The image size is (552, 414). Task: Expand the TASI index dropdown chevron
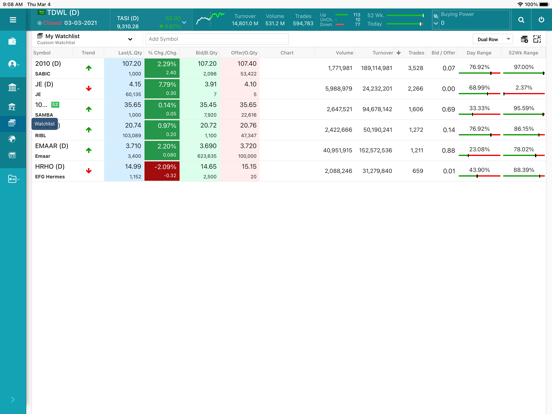(184, 23)
